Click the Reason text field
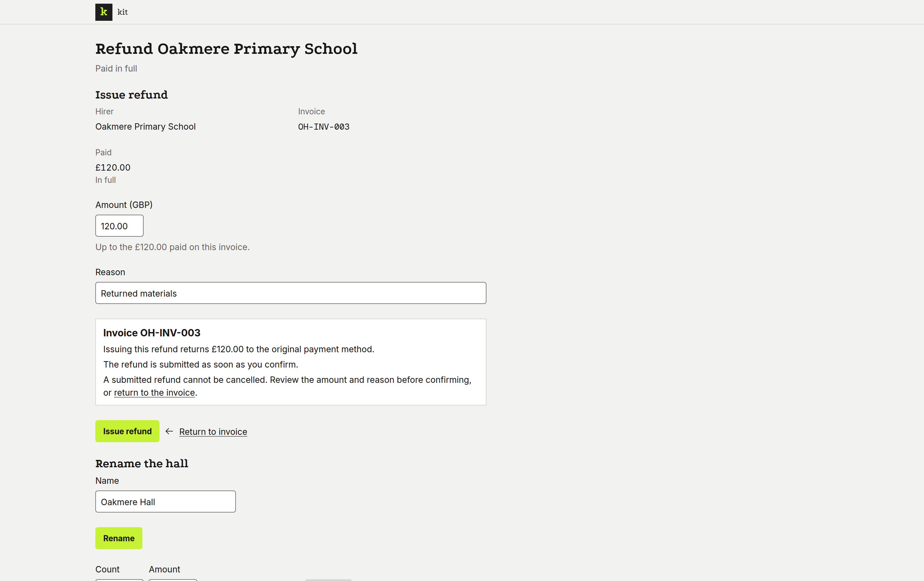The image size is (924, 581). point(291,293)
